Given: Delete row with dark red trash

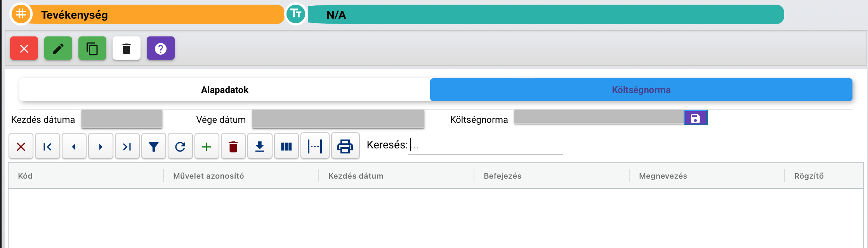Looking at the screenshot, I should 233,146.
